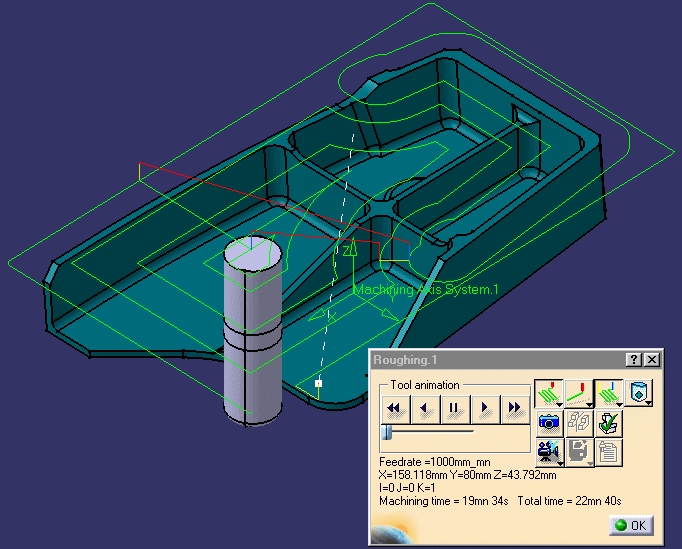
Task: Open the blue tool visualization icon dropdown
Action: pyautogui.click(x=650, y=403)
